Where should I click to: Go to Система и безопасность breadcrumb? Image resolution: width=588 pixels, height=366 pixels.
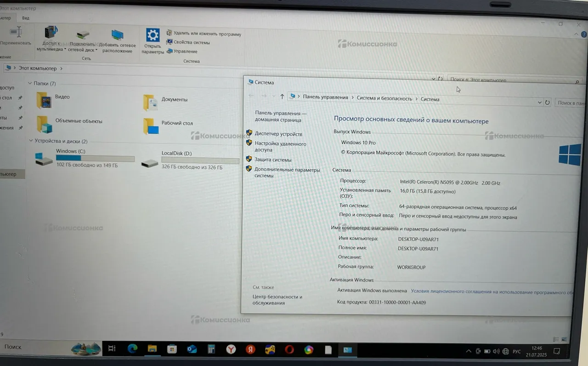pos(384,98)
